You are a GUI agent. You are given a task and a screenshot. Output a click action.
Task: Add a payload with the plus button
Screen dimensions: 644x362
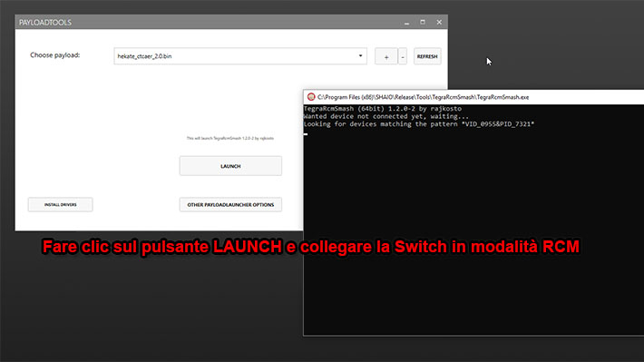pos(386,56)
